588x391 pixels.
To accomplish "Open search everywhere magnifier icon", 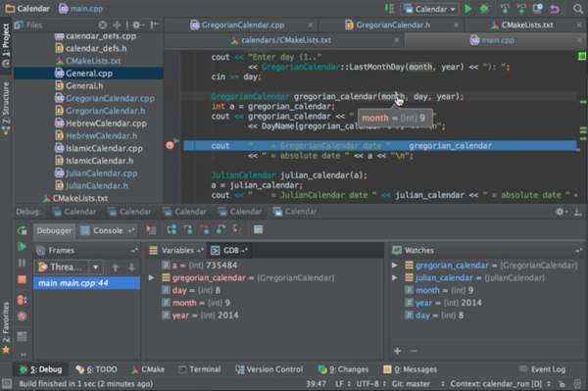I will pyautogui.click(x=578, y=9).
